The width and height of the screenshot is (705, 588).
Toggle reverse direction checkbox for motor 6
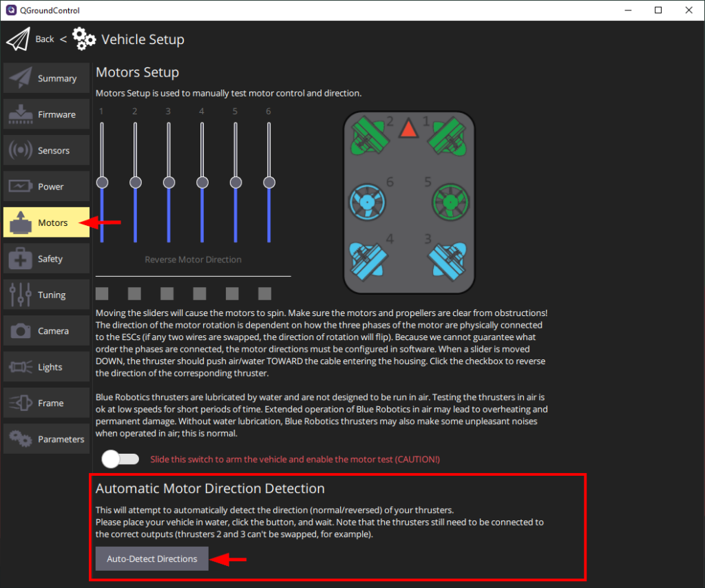[x=264, y=293]
